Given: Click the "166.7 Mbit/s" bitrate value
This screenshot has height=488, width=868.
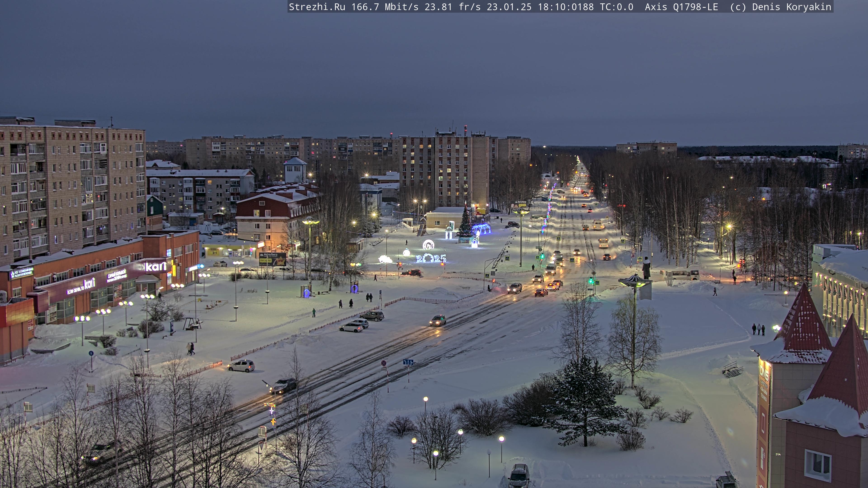Looking at the screenshot, I should click(x=385, y=7).
